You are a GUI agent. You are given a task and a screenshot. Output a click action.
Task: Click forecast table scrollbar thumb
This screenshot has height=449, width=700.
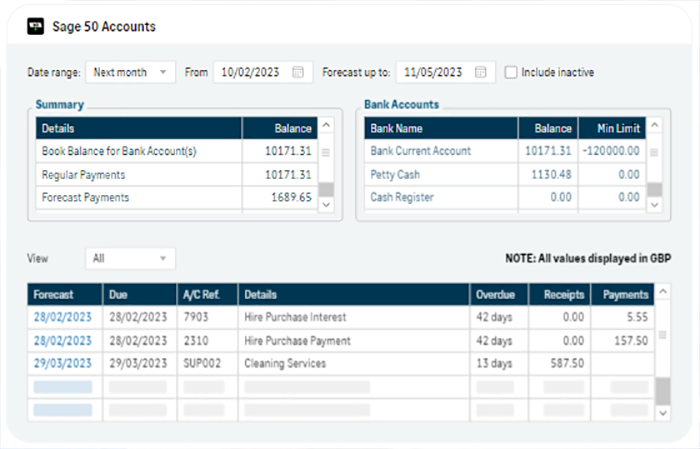point(663,391)
